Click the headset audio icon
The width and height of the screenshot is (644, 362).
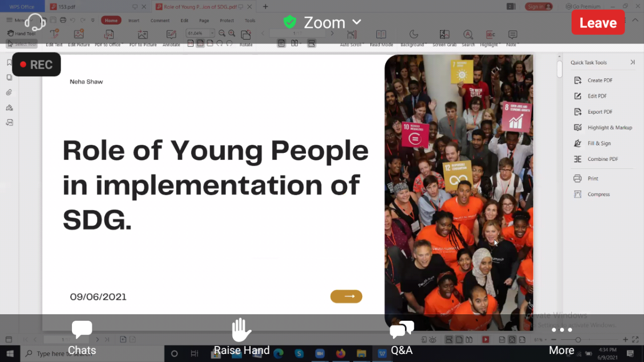[x=35, y=22]
